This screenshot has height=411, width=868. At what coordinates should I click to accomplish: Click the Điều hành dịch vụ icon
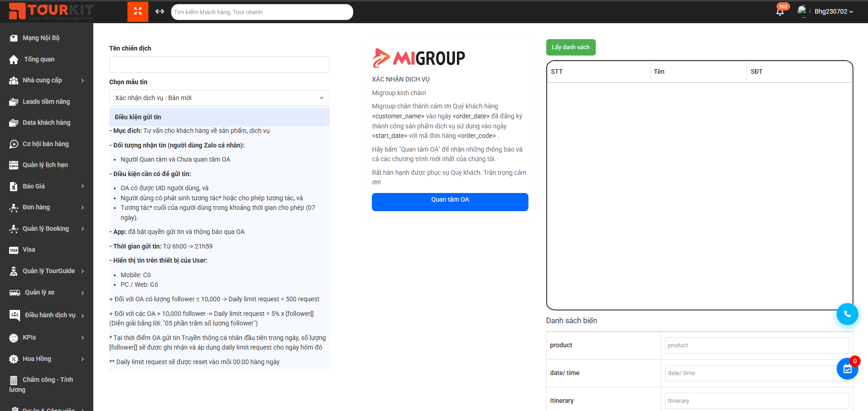(x=15, y=315)
